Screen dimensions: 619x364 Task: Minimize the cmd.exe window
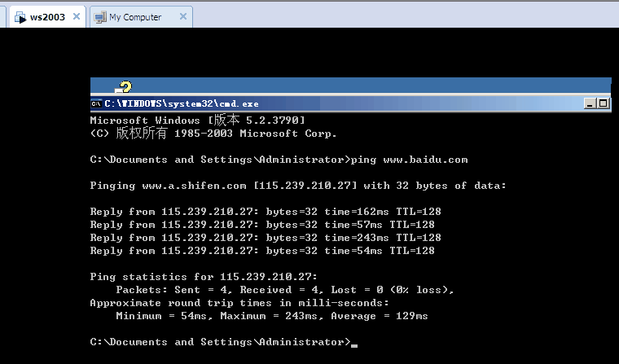click(x=590, y=103)
